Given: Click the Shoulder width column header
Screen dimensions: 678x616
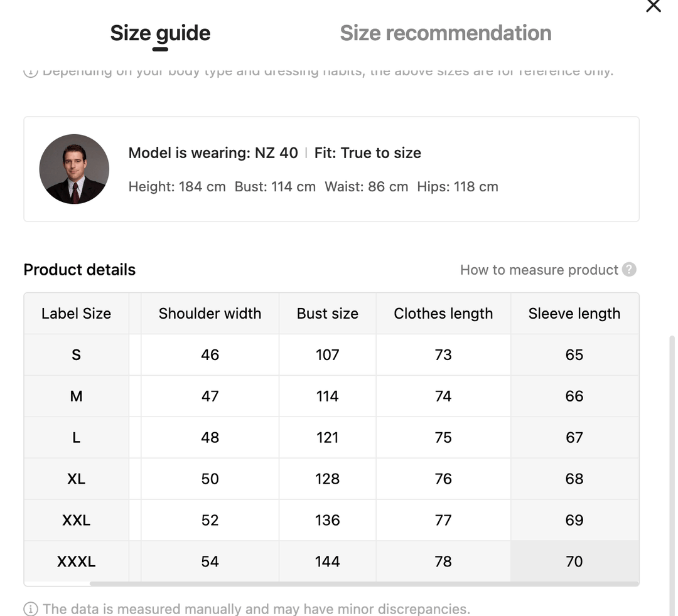Looking at the screenshot, I should coord(210,314).
